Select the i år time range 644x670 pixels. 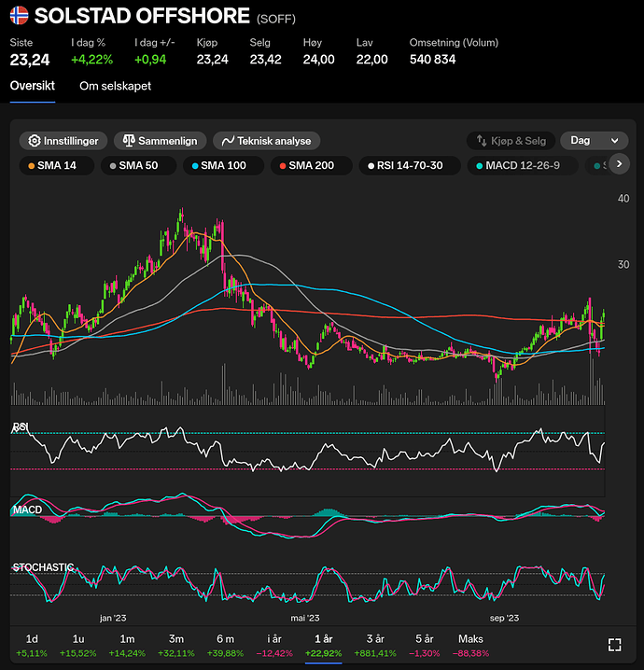(274, 645)
